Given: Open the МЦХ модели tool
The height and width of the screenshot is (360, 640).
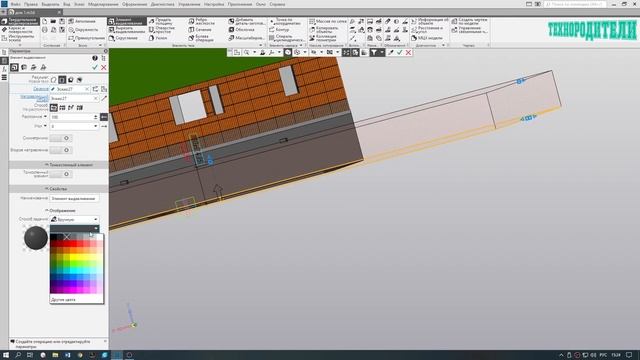Looking at the screenshot, I should pos(427,38).
